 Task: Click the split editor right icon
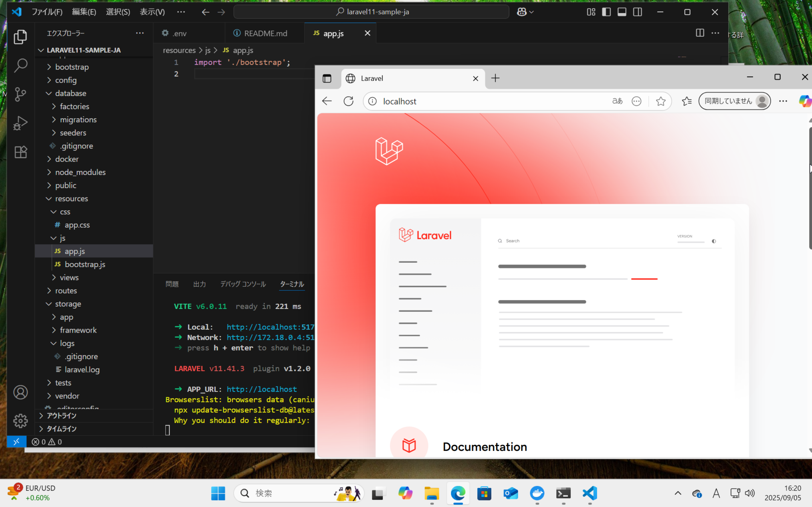700,33
